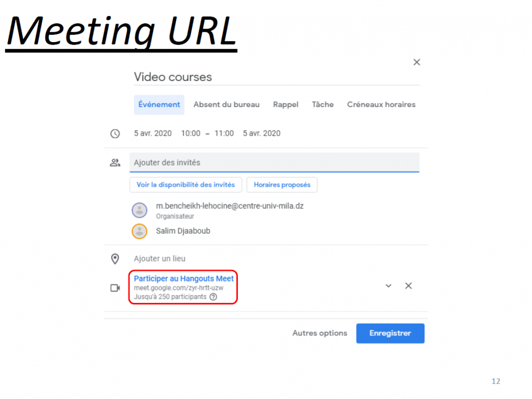Close the event dialog with the X
The width and height of the screenshot is (532, 399).
pos(416,62)
